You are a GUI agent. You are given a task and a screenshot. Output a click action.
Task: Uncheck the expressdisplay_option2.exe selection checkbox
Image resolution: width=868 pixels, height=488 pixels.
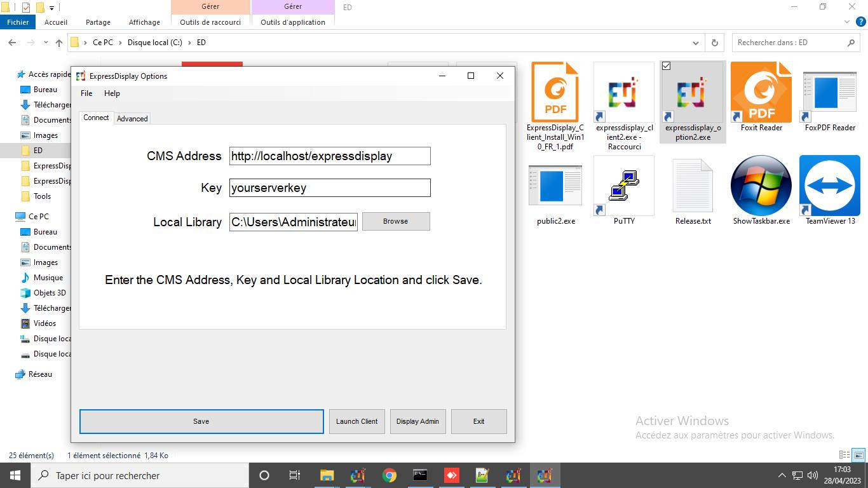coord(666,66)
